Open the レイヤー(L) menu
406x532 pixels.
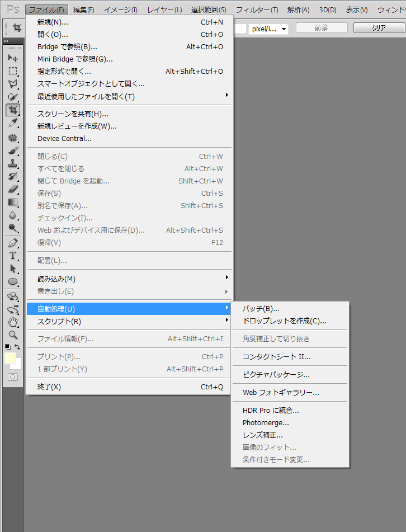point(164,10)
